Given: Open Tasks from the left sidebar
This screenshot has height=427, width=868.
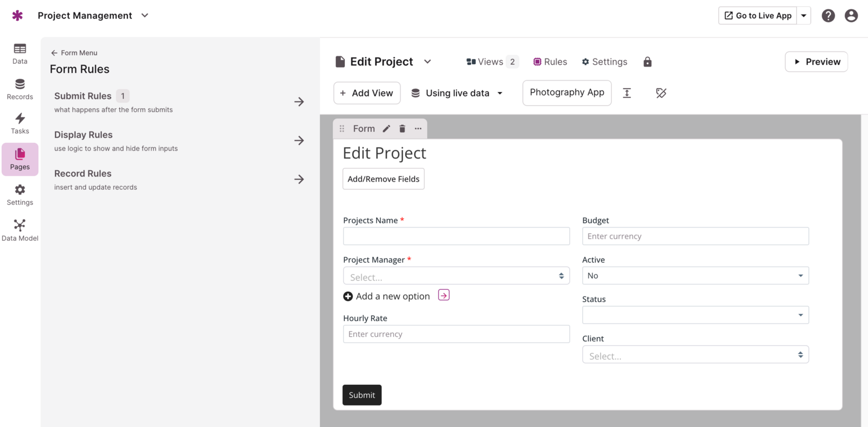Looking at the screenshot, I should pyautogui.click(x=20, y=123).
